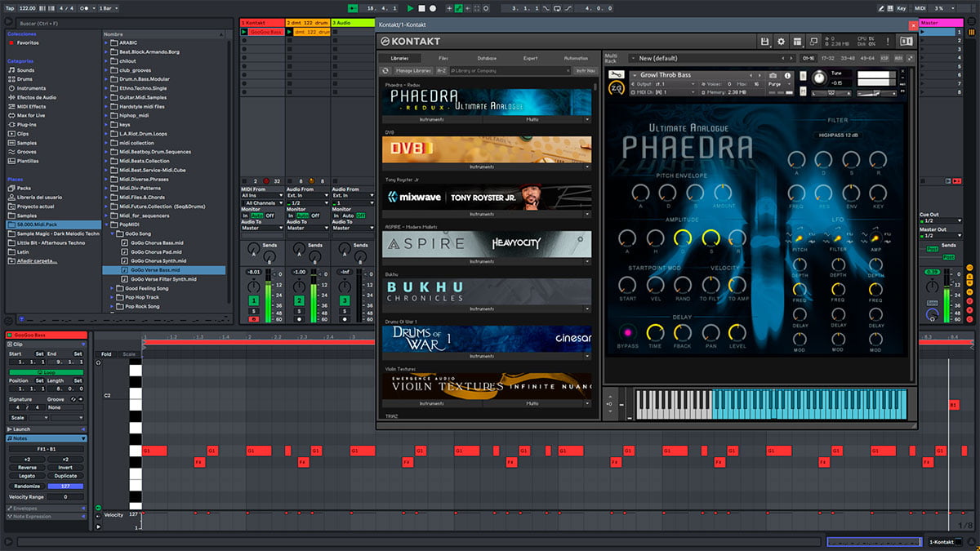Click the Duplicate notes button
The image size is (980, 551).
click(x=65, y=476)
